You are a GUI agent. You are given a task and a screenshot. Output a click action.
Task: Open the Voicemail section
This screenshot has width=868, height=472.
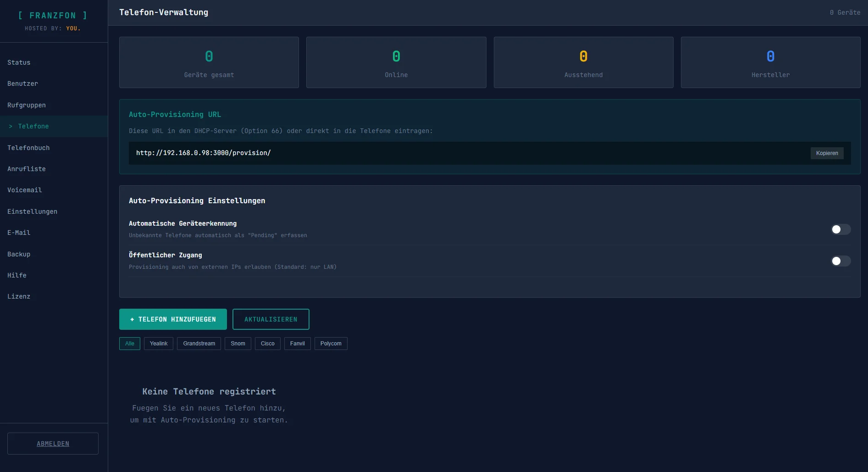[x=24, y=190]
